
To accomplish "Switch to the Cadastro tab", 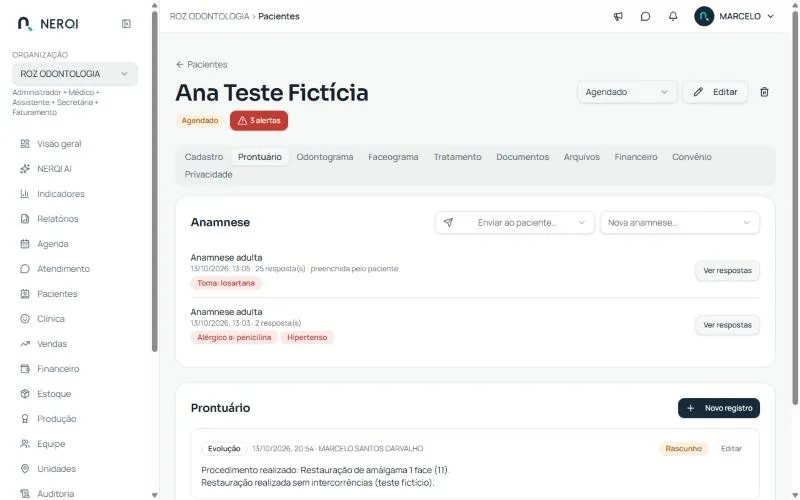I will point(204,157).
